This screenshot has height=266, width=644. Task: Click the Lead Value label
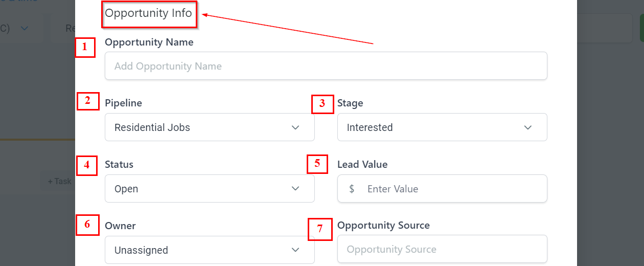tap(362, 164)
